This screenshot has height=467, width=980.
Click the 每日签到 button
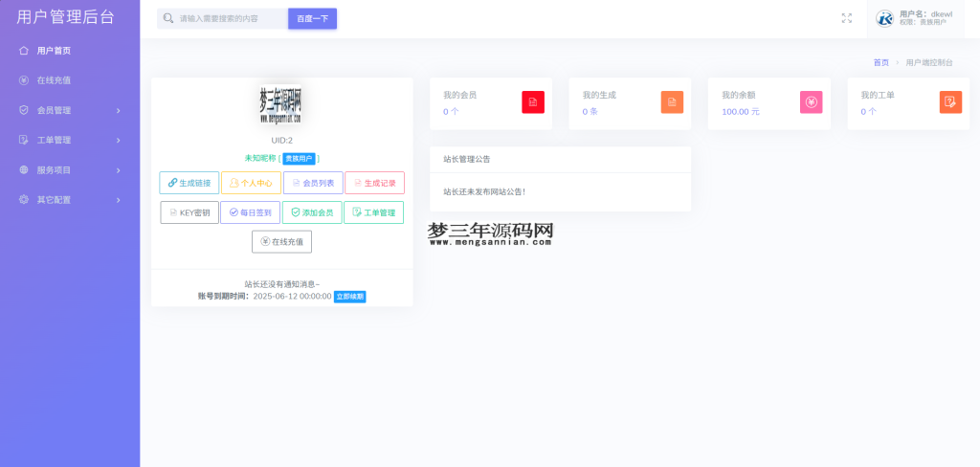coord(250,212)
